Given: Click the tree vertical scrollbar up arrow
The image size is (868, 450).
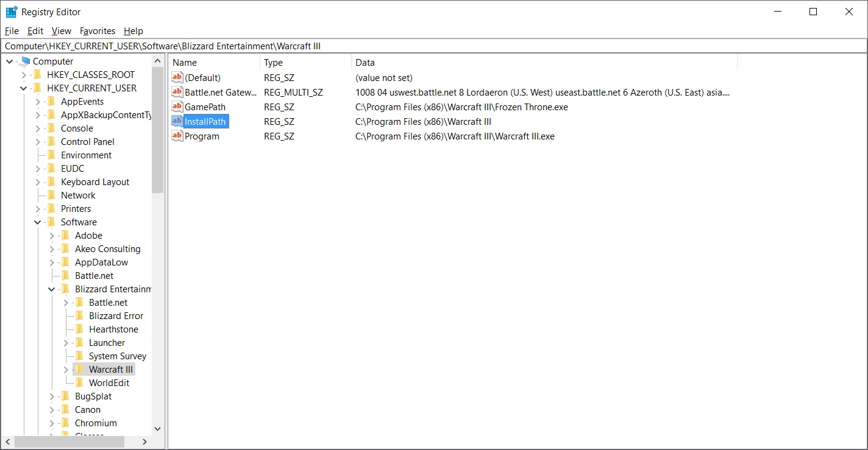Looking at the screenshot, I should [157, 61].
